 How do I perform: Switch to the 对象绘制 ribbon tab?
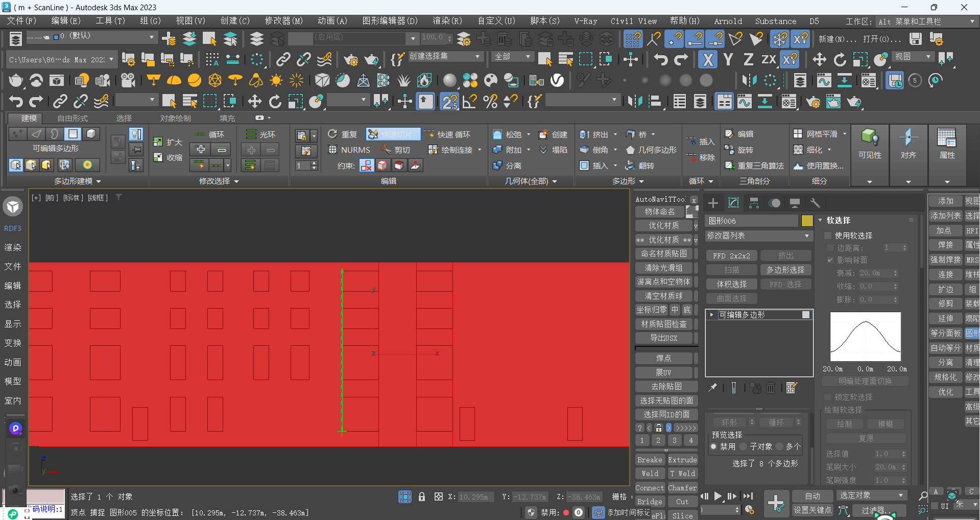point(176,118)
